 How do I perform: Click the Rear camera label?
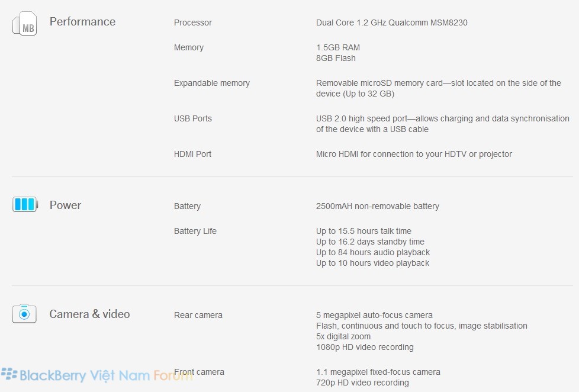tap(198, 315)
